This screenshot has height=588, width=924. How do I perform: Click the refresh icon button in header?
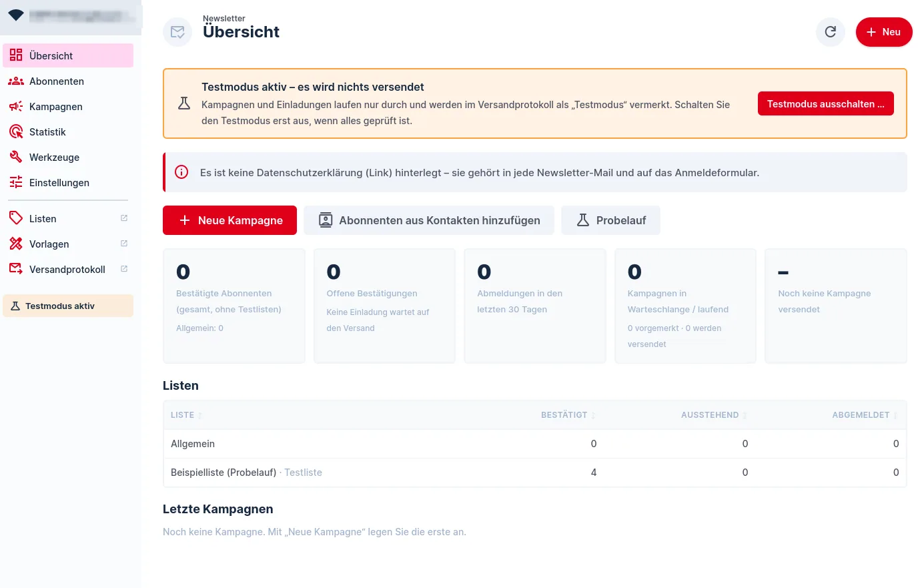pyautogui.click(x=831, y=32)
